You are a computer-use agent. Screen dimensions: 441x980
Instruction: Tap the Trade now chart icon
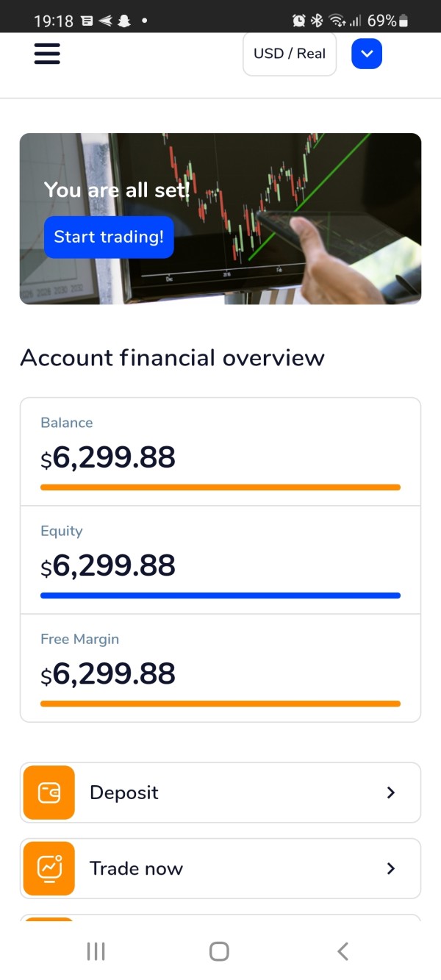pos(49,868)
